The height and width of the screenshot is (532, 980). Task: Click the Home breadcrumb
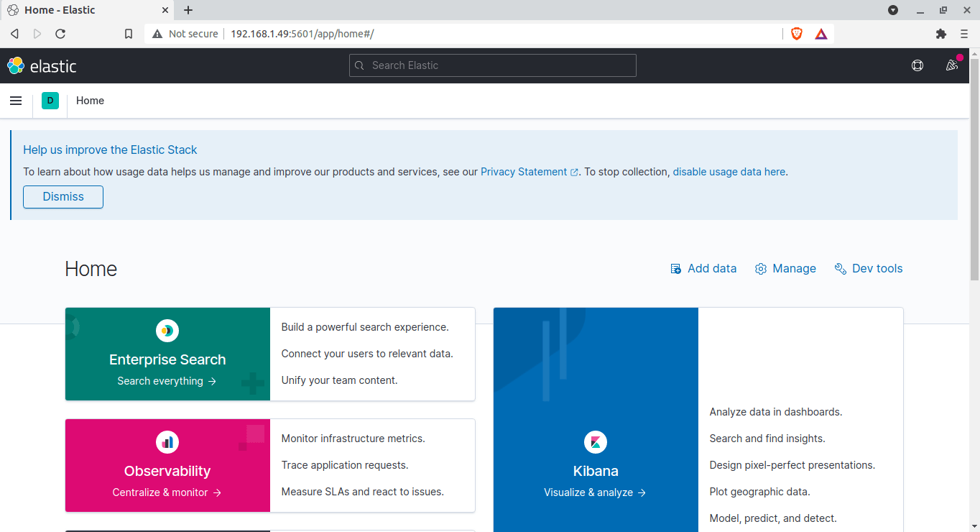point(91,101)
